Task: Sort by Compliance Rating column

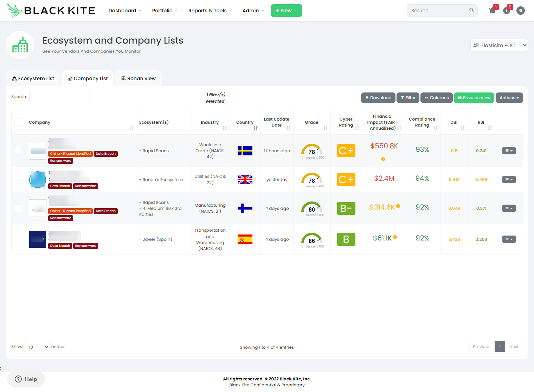Action: coord(436,128)
